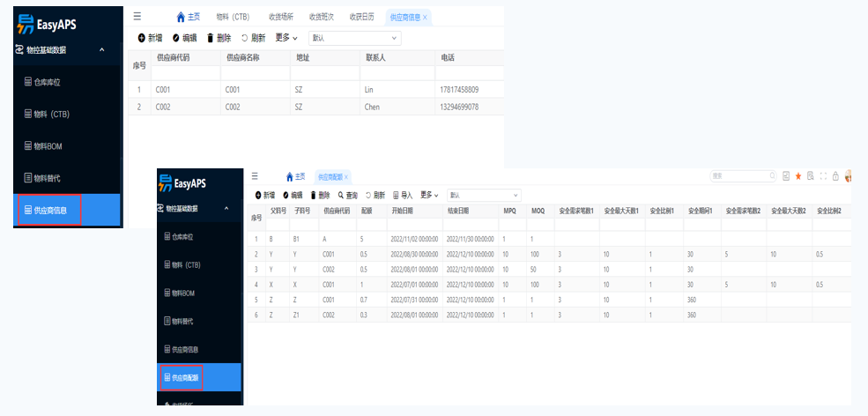
Task: Click the 编辑 edit icon in the supplier info toolbar
Action: tap(176, 38)
